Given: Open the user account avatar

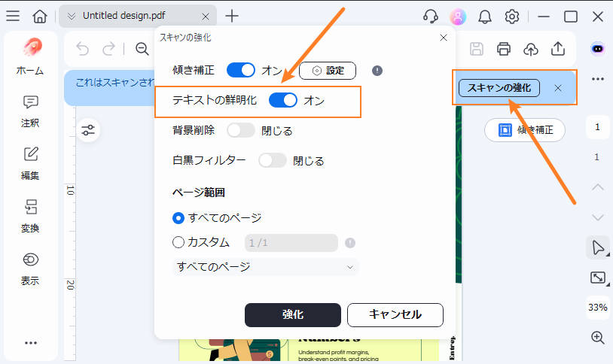Looking at the screenshot, I should click(x=458, y=17).
